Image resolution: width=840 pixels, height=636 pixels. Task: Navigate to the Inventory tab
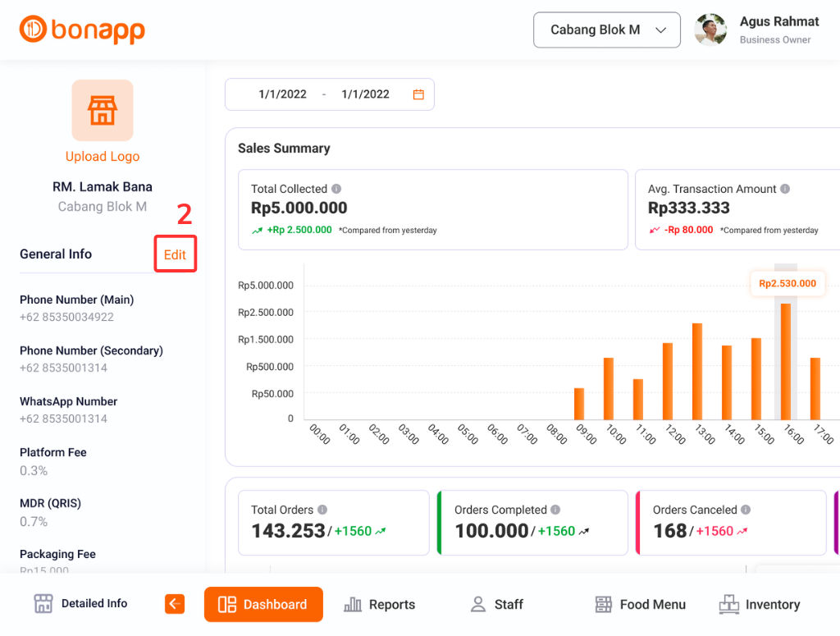point(759,604)
